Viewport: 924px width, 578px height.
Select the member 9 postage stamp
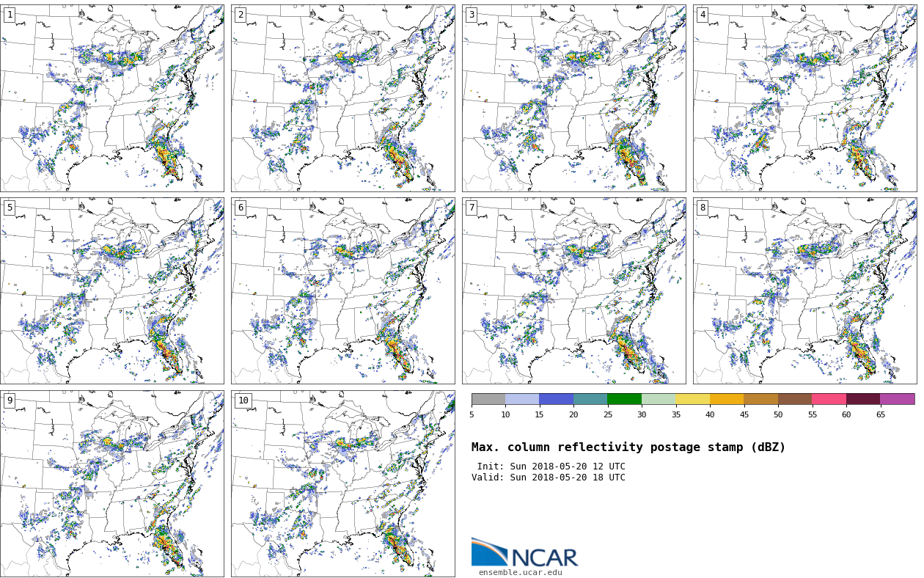pos(112,483)
